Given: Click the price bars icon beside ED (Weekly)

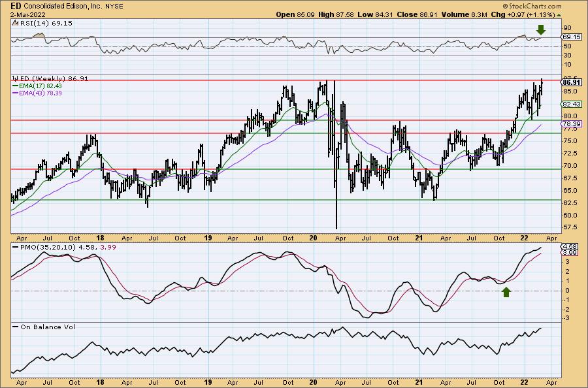Looking at the screenshot, I should pyautogui.click(x=16, y=78).
